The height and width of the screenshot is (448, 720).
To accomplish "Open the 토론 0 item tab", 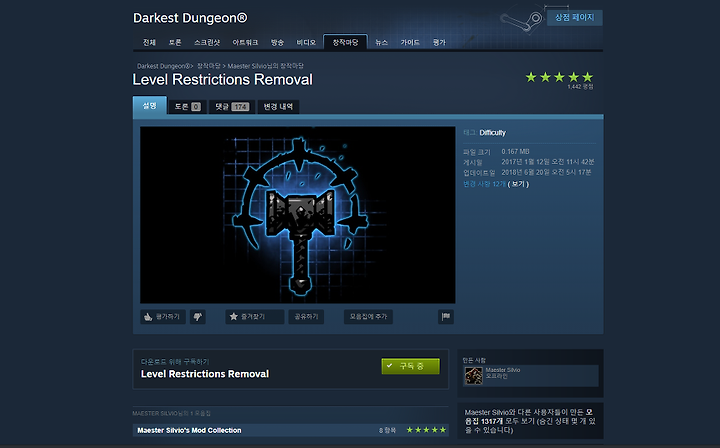I will pos(187,106).
